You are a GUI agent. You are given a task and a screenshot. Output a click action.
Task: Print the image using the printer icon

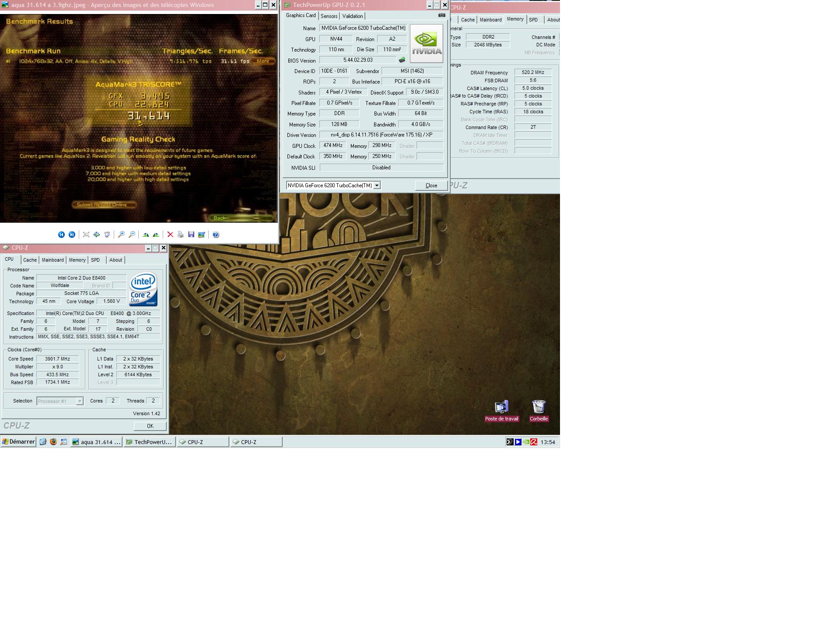181,235
